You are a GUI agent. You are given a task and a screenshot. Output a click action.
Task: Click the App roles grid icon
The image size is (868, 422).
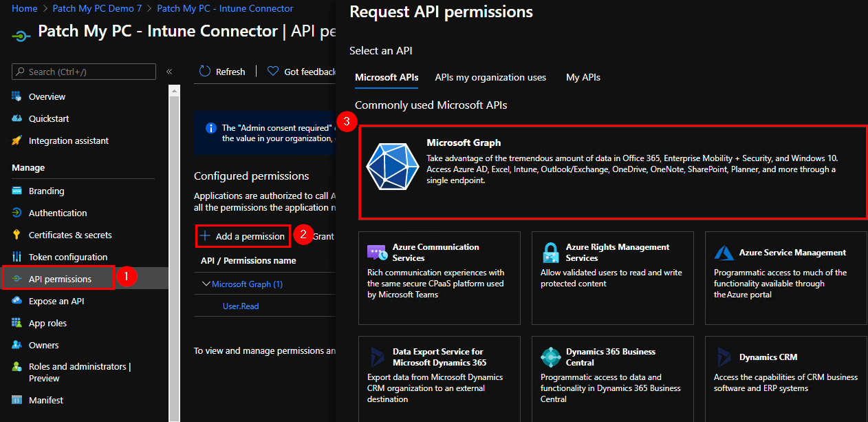pos(17,323)
